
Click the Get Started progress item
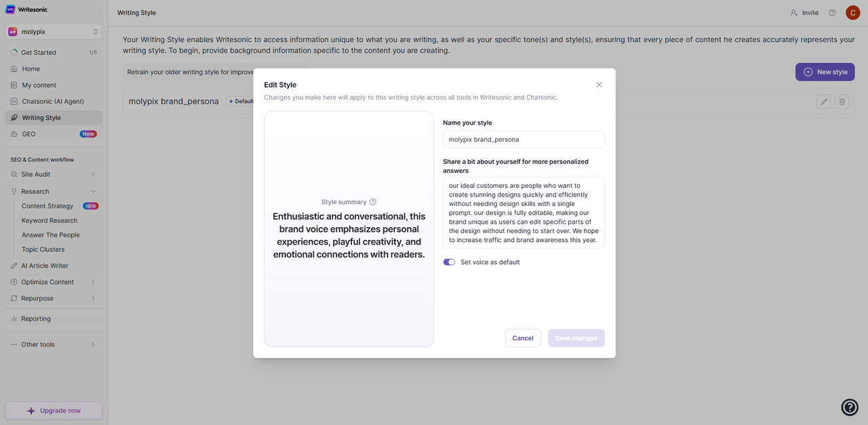tap(54, 52)
